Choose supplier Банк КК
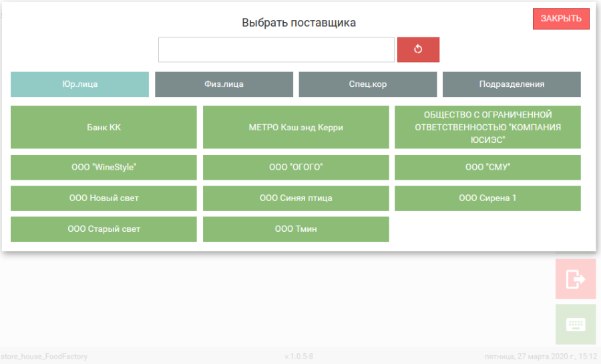Image resolution: width=601 pixels, height=364 pixels. click(104, 127)
